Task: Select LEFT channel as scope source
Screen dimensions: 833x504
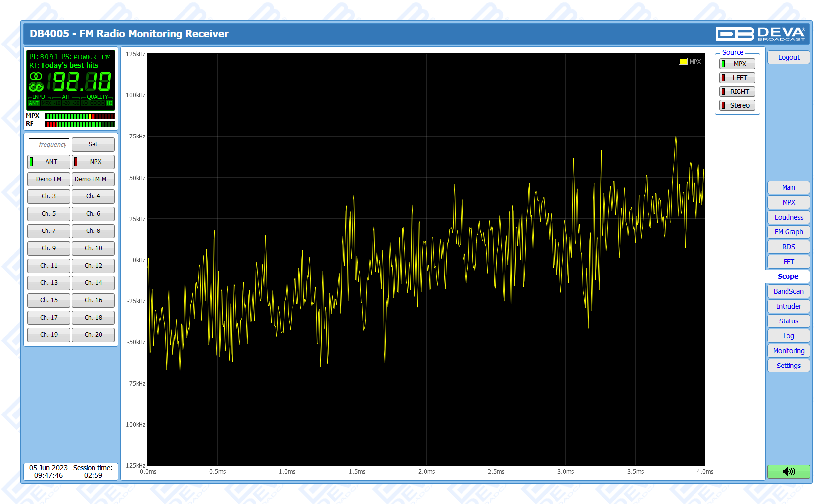Action: 737,78
